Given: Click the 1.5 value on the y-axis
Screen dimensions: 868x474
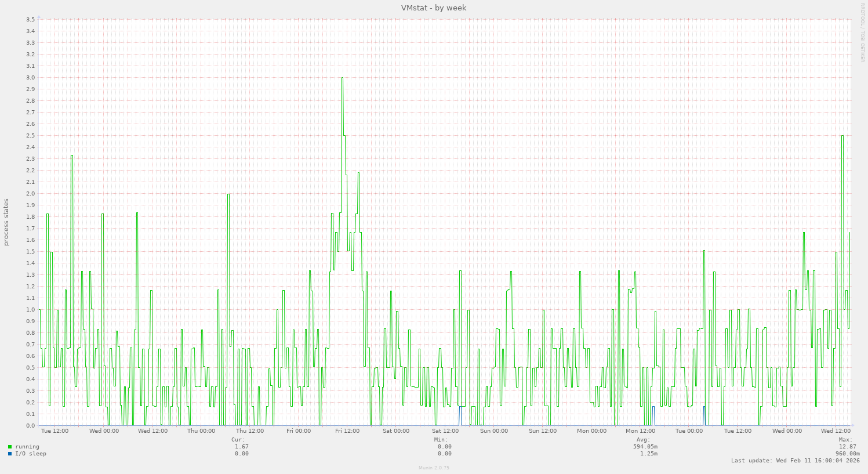Looking at the screenshot, I should click(31, 252).
